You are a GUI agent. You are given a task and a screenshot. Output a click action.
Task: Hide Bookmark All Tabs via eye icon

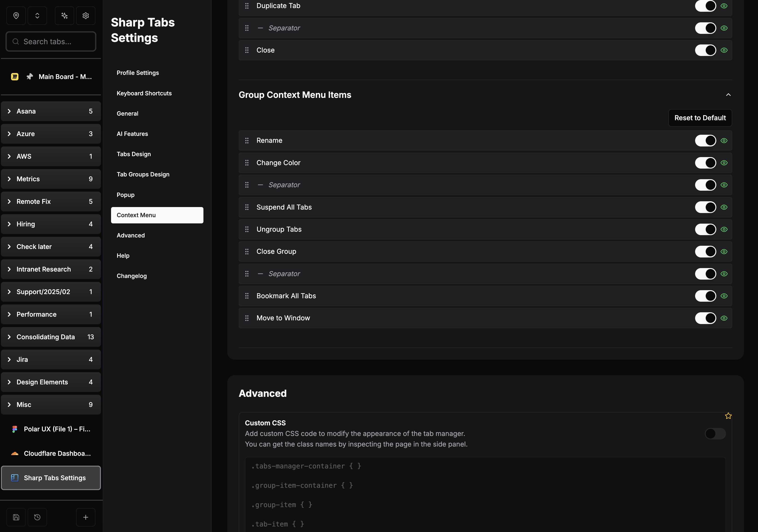coord(724,296)
